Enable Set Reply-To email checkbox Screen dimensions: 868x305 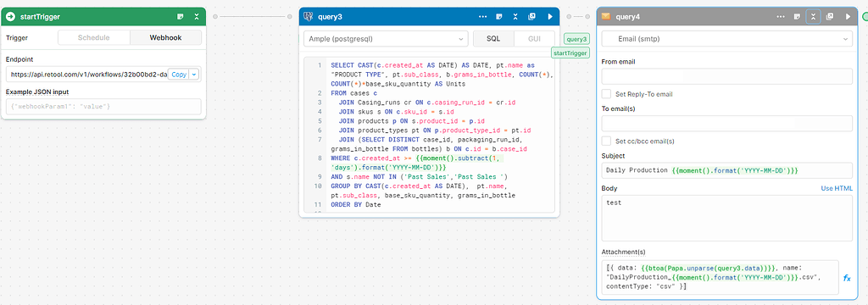coord(606,94)
